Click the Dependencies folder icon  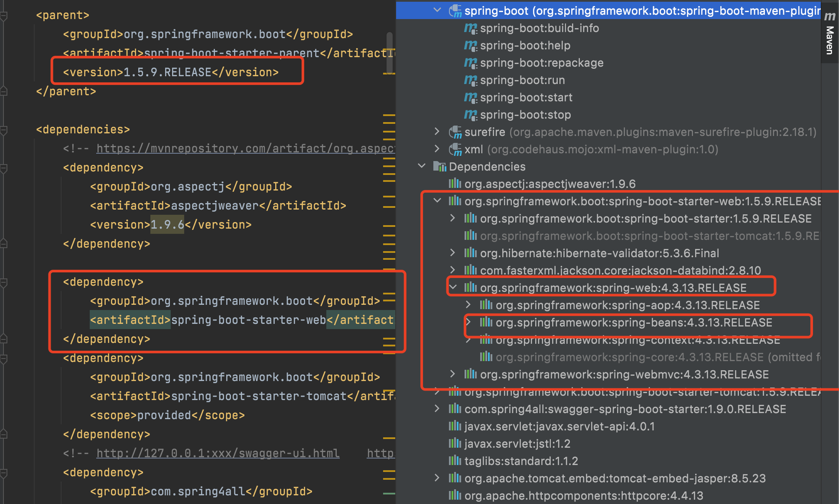439,167
